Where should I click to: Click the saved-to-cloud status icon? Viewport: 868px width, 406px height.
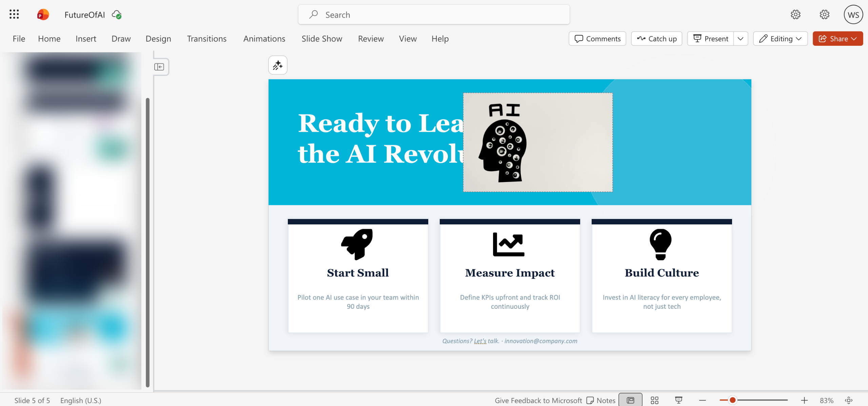117,15
